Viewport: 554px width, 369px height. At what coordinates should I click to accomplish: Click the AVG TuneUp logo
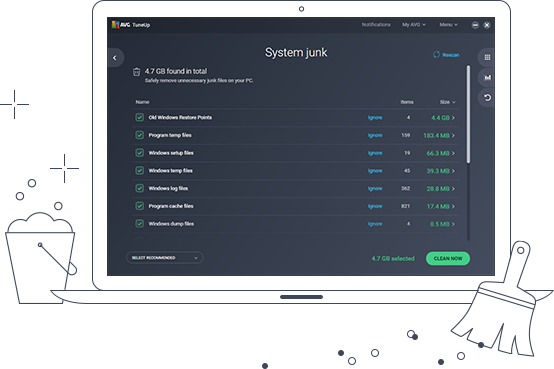[x=131, y=25]
